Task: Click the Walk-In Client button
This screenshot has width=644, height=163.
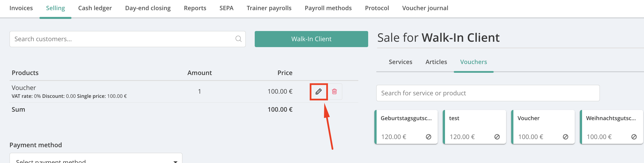Action: (x=311, y=39)
